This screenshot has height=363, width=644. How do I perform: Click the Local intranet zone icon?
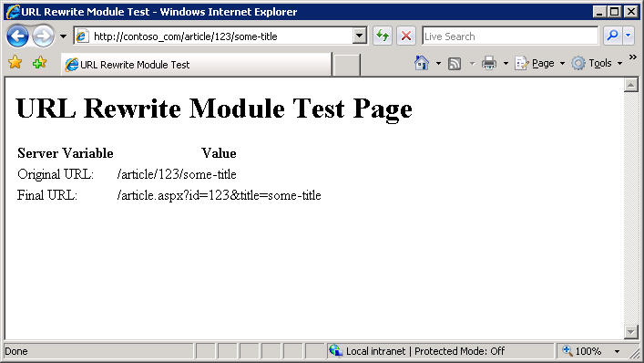coord(336,350)
